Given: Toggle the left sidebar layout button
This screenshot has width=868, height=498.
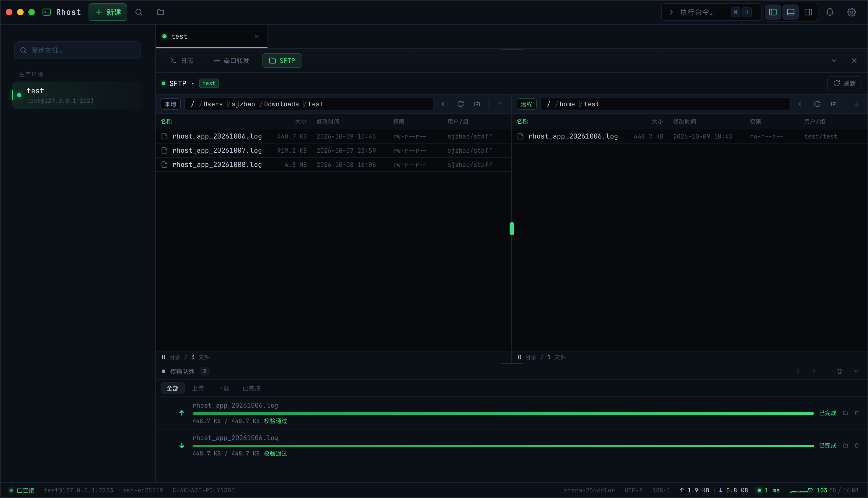Looking at the screenshot, I should pyautogui.click(x=773, y=12).
